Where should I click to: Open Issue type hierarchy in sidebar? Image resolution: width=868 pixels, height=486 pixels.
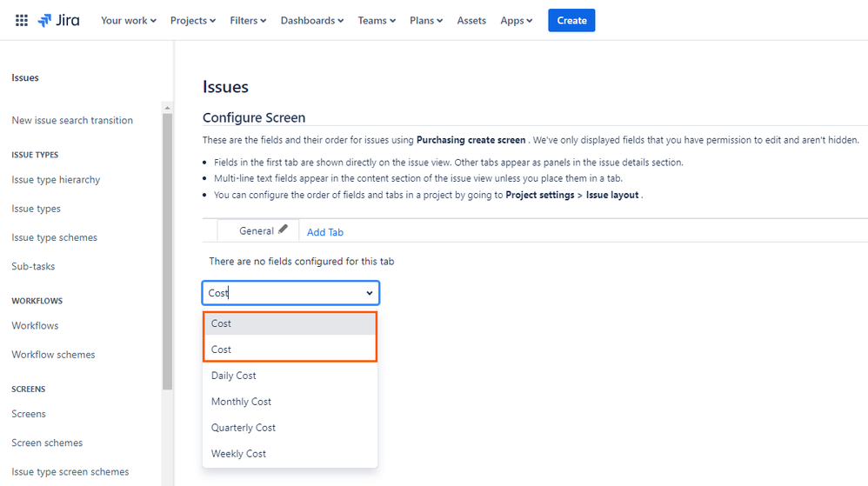tap(56, 180)
